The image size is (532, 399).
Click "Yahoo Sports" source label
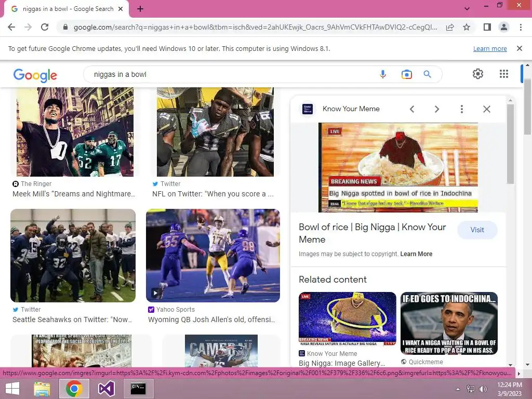point(176,310)
